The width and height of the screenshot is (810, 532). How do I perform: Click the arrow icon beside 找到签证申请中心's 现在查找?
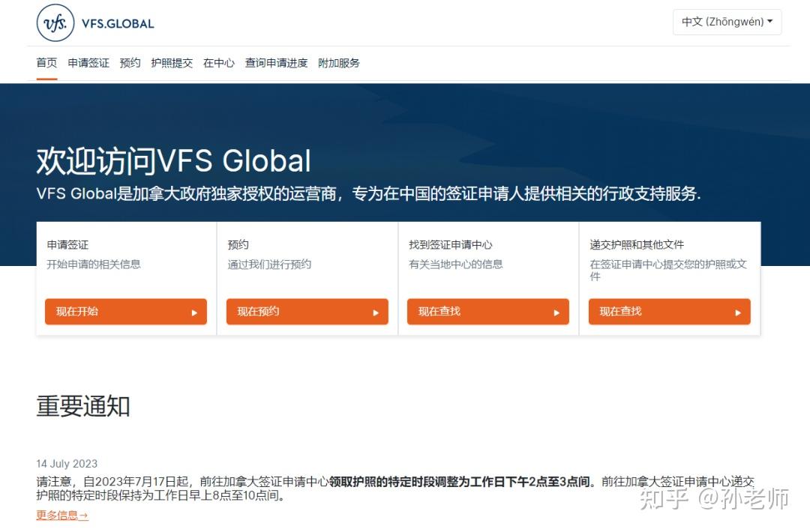[x=556, y=312]
